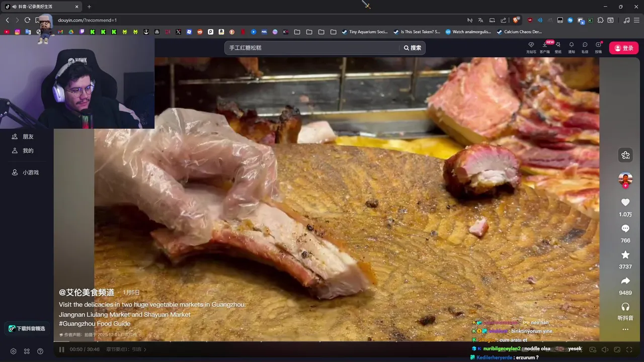
Task: Open the help question mark icon
Action: [40, 351]
